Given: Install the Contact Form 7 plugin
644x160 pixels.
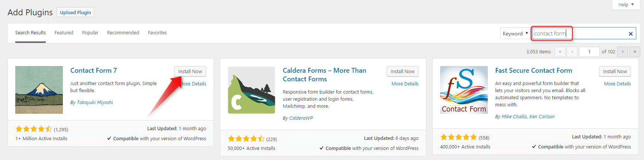Looking at the screenshot, I should coord(190,72).
